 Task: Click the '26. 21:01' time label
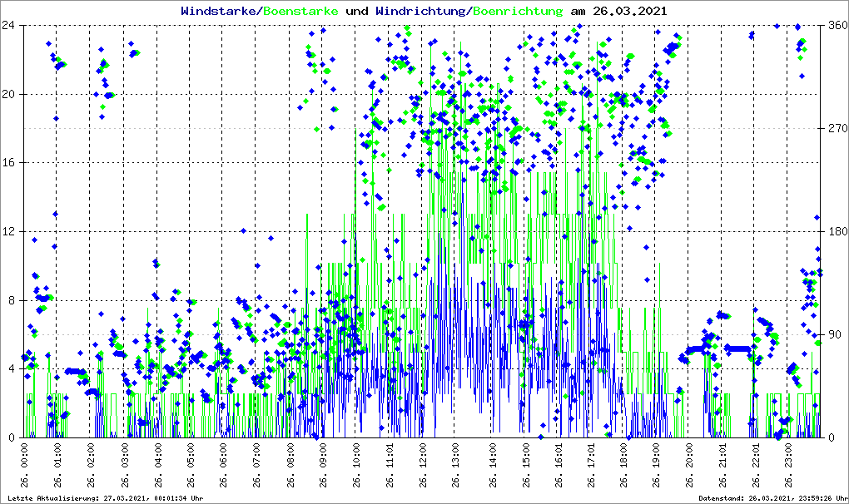(722, 466)
